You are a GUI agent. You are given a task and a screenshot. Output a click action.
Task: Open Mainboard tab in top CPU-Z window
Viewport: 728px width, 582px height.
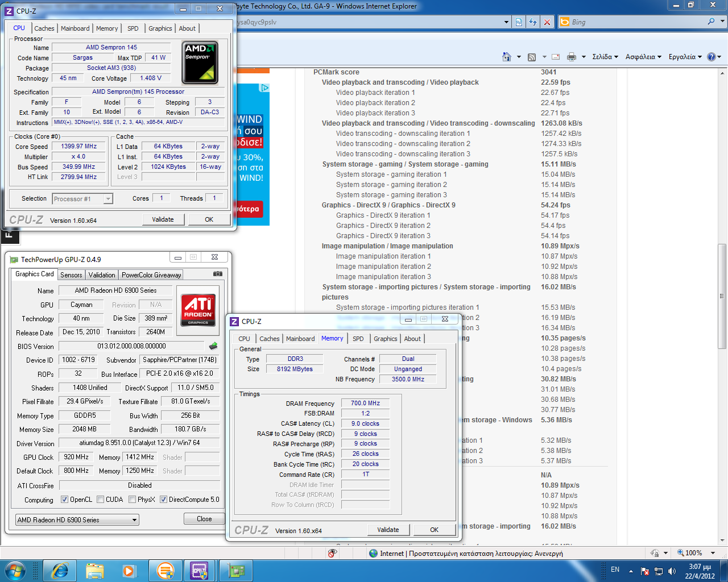[75, 28]
